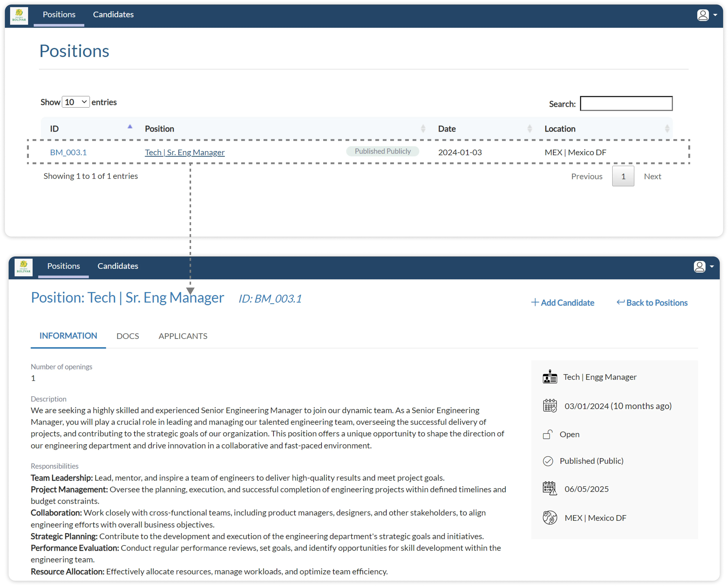Viewport: 728px width, 586px height.
Task: Open the user profile dropdown in lower navbar
Action: pos(704,267)
